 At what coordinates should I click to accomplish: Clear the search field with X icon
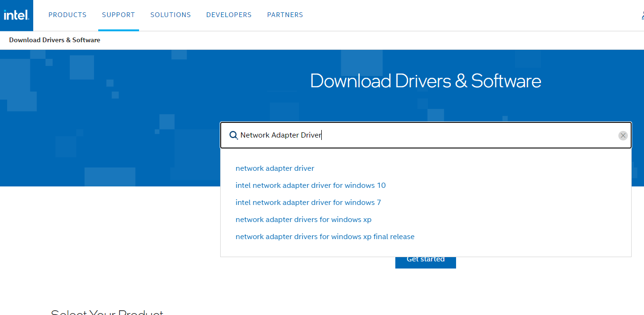(x=623, y=136)
